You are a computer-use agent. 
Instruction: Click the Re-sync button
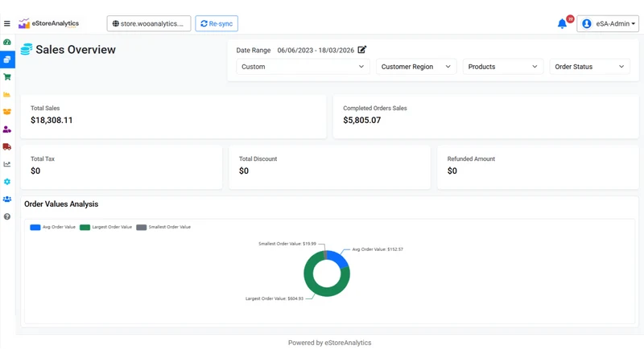click(217, 23)
